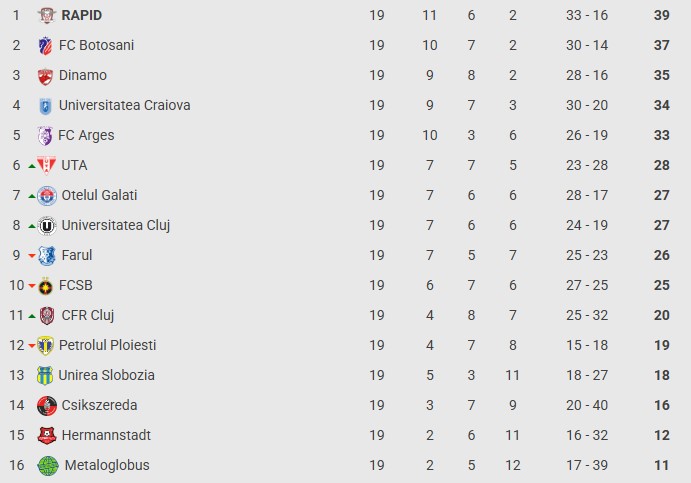Viewport: 691px width, 483px height.
Task: Open the Farul team link
Action: tap(77, 255)
